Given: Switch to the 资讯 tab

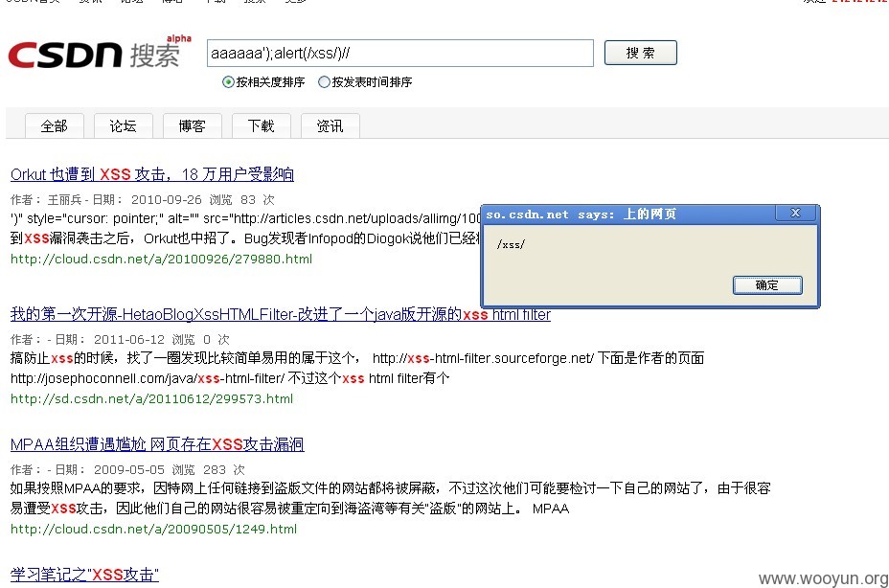Looking at the screenshot, I should tap(330, 125).
